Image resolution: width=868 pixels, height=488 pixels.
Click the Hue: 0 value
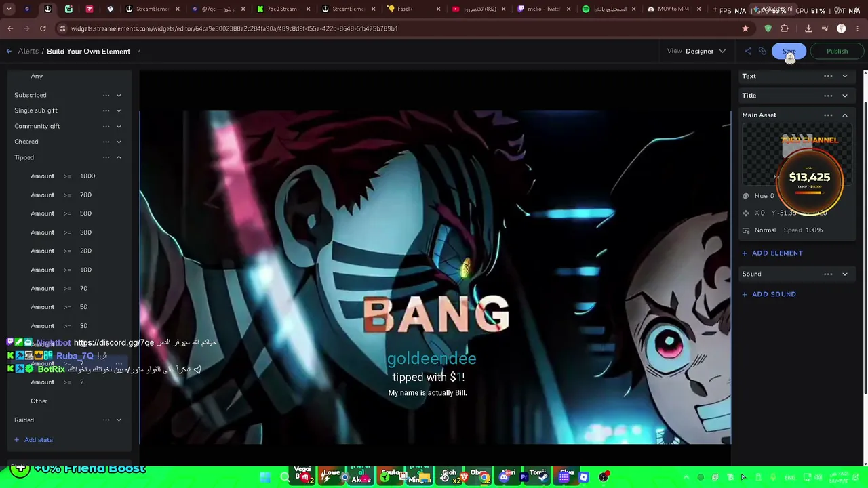[764, 196]
